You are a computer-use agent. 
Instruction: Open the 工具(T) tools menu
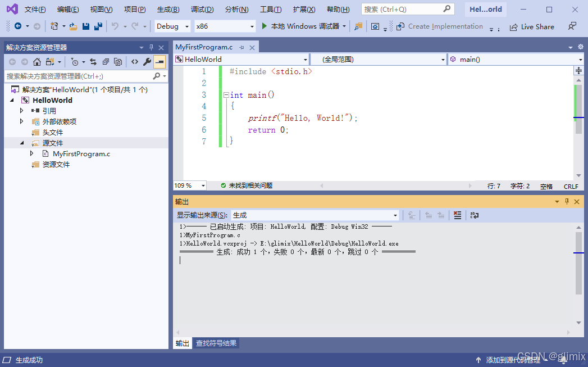tap(271, 10)
